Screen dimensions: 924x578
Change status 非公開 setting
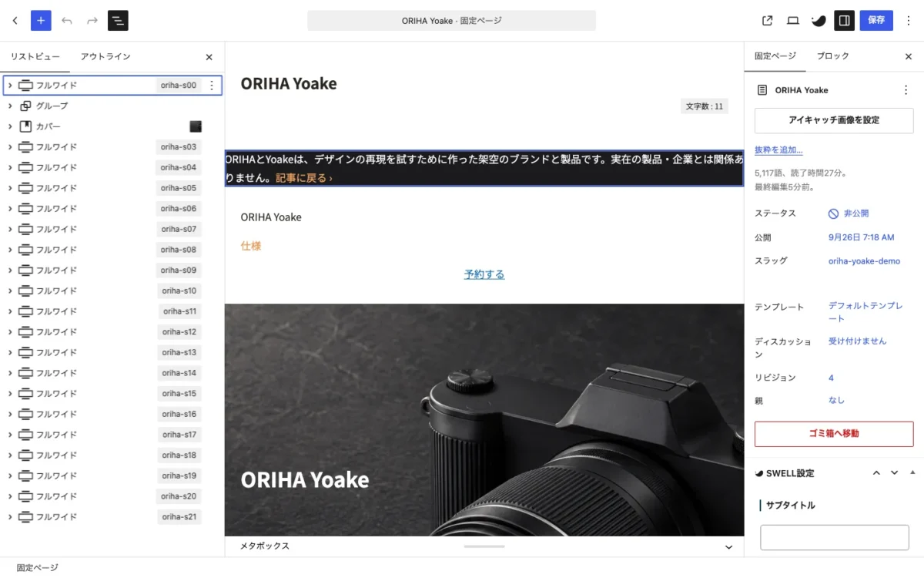coord(848,213)
